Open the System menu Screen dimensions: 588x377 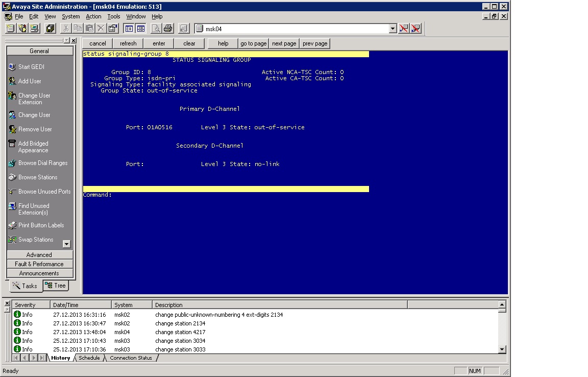click(70, 16)
